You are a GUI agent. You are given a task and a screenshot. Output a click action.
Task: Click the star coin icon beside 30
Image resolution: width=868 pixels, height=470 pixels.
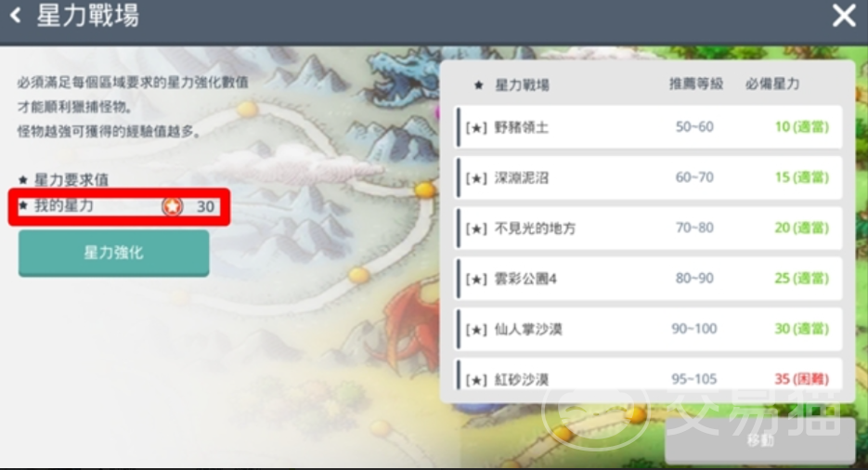coord(172,206)
